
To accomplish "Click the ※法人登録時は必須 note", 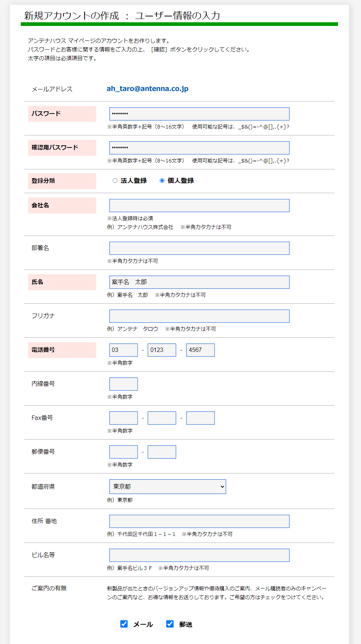I will click(x=130, y=218).
